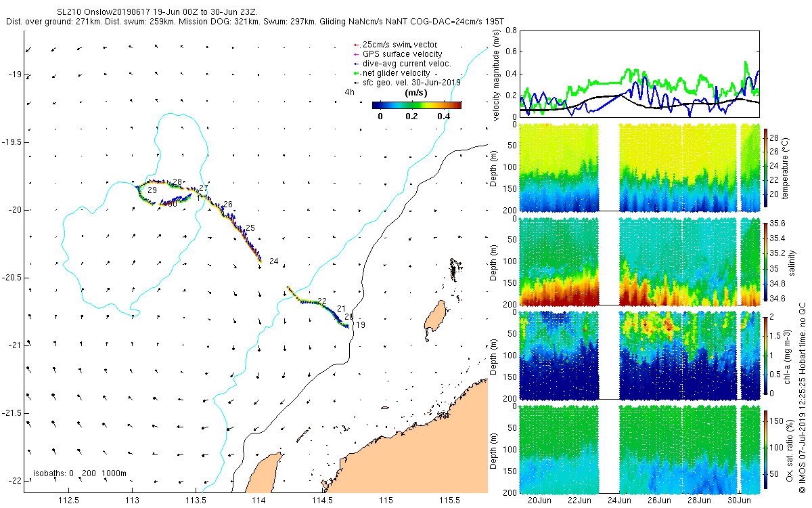The width and height of the screenshot is (812, 508).
Task: Click the salinity colorbar
Action: (766, 261)
